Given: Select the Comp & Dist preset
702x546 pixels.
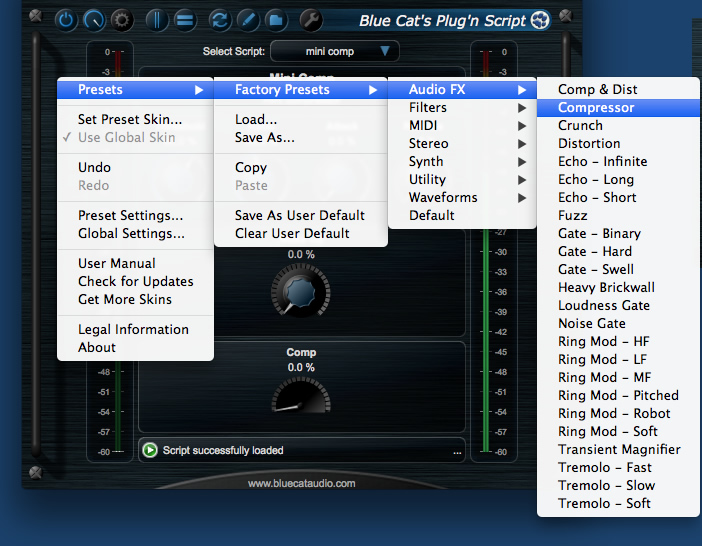Looking at the screenshot, I should click(x=618, y=90).
